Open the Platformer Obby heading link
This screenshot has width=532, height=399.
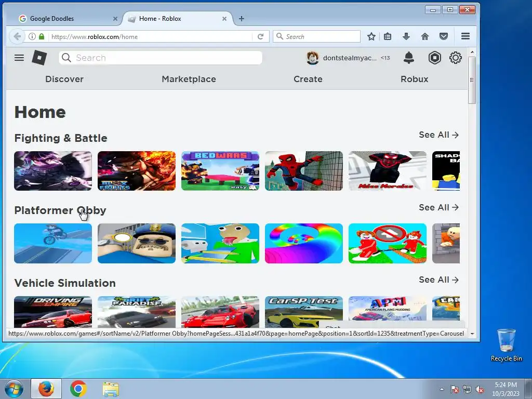point(60,210)
